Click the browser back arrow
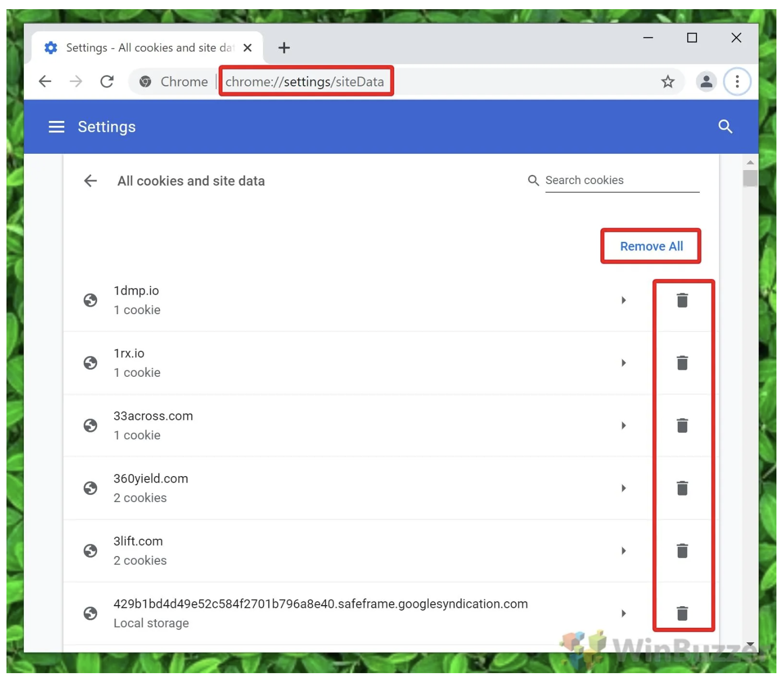This screenshot has height=678, width=784. [x=45, y=82]
